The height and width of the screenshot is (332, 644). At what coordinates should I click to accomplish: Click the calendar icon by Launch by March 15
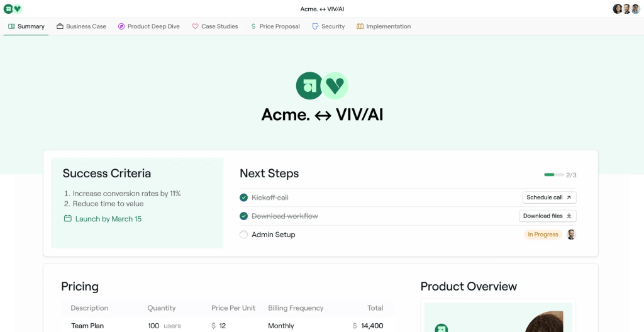click(x=68, y=219)
